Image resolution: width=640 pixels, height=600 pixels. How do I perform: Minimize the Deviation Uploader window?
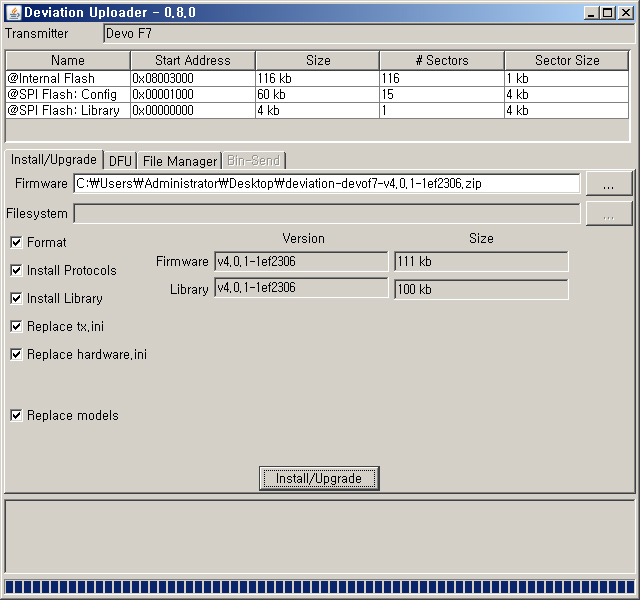(x=591, y=13)
